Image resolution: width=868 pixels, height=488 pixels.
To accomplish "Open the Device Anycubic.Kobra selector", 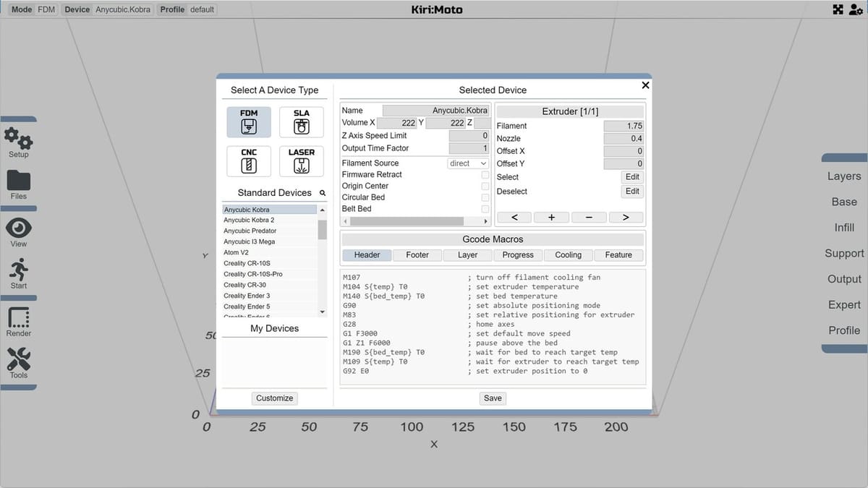I will pos(108,9).
